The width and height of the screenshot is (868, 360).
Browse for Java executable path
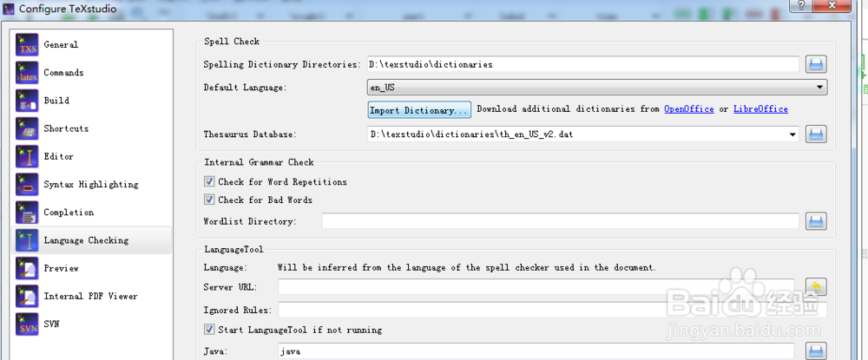click(816, 351)
